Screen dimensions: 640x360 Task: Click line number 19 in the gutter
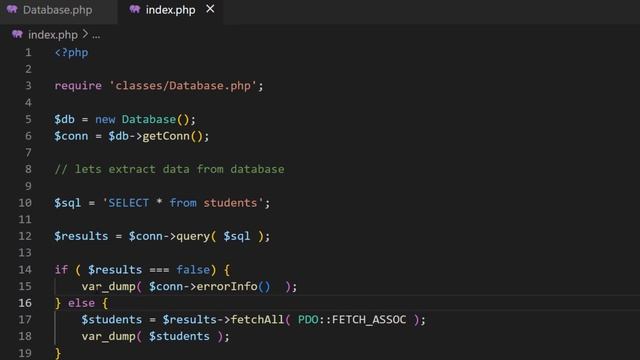coord(25,353)
